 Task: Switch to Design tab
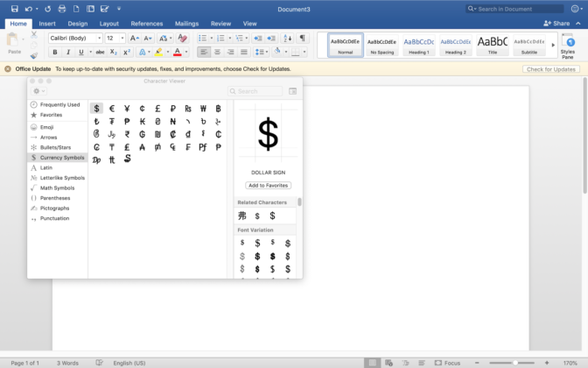click(78, 24)
